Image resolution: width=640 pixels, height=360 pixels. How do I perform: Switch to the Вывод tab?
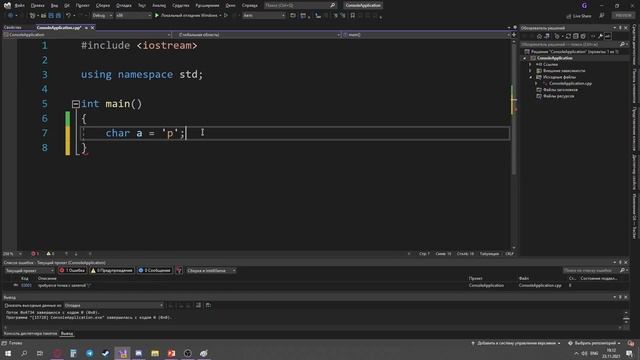coord(67,333)
